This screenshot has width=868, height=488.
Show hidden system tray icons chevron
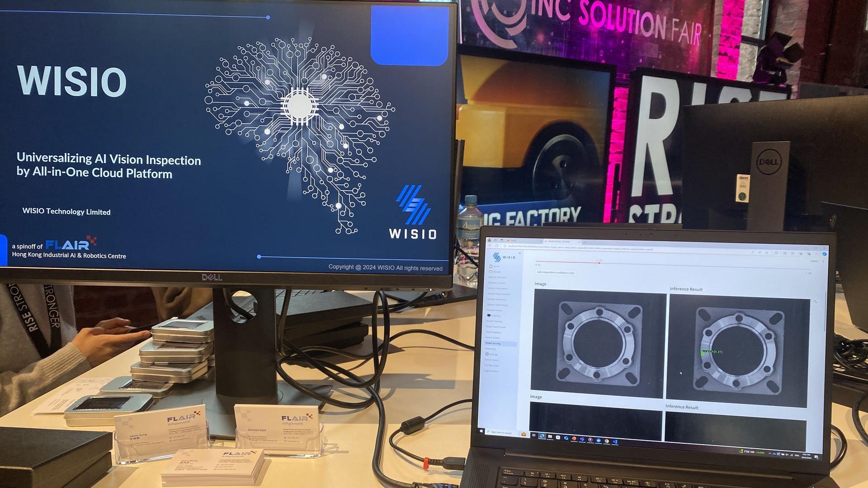click(x=770, y=454)
